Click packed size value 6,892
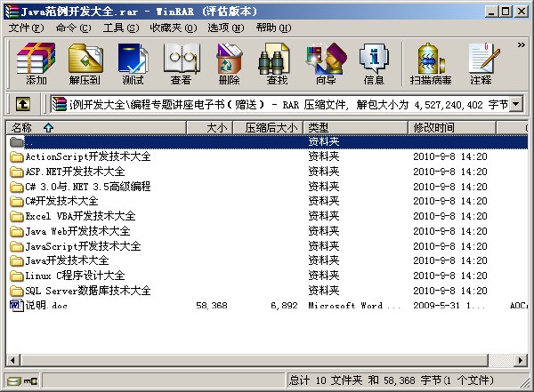 tap(284, 306)
